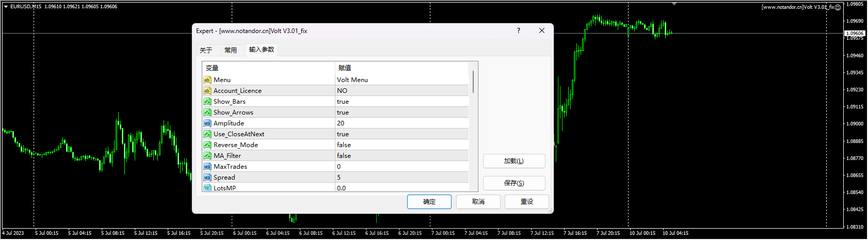The height and width of the screenshot is (240, 868).
Task: Click the expert smiley face icon on chart
Action: (x=838, y=7)
